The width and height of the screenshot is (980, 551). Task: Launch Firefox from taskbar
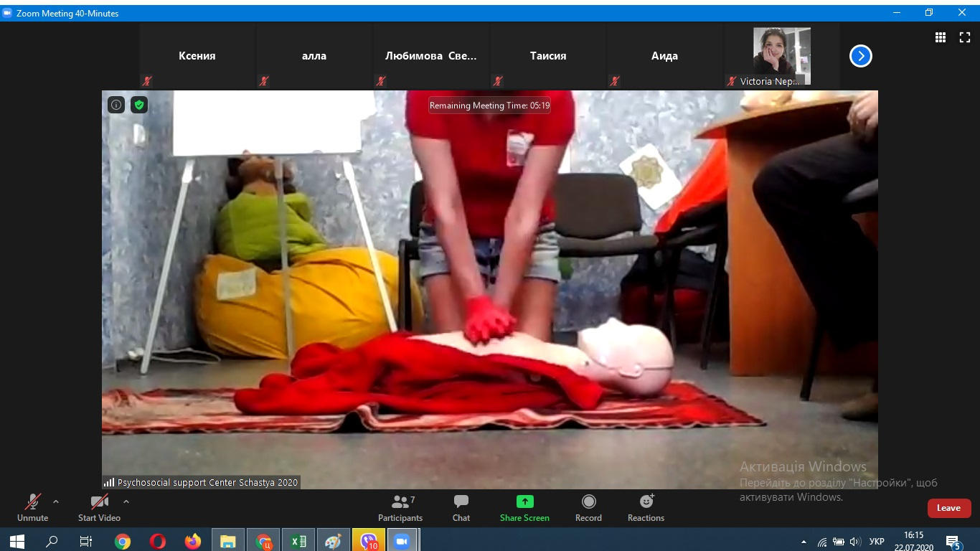[193, 541]
